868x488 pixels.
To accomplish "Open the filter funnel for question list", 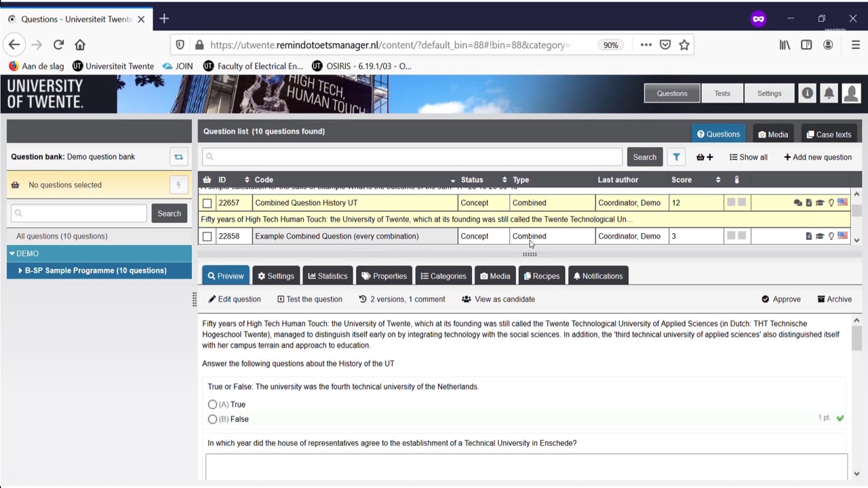I will point(676,157).
